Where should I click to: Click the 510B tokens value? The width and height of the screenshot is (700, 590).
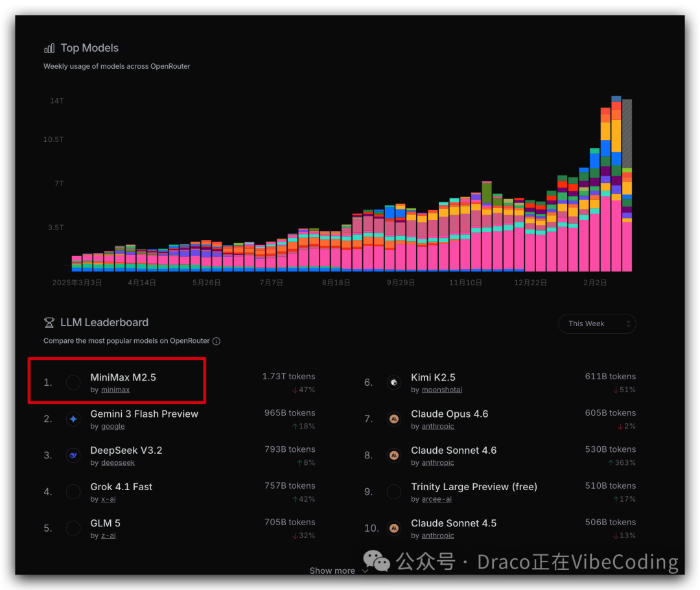coord(611,486)
